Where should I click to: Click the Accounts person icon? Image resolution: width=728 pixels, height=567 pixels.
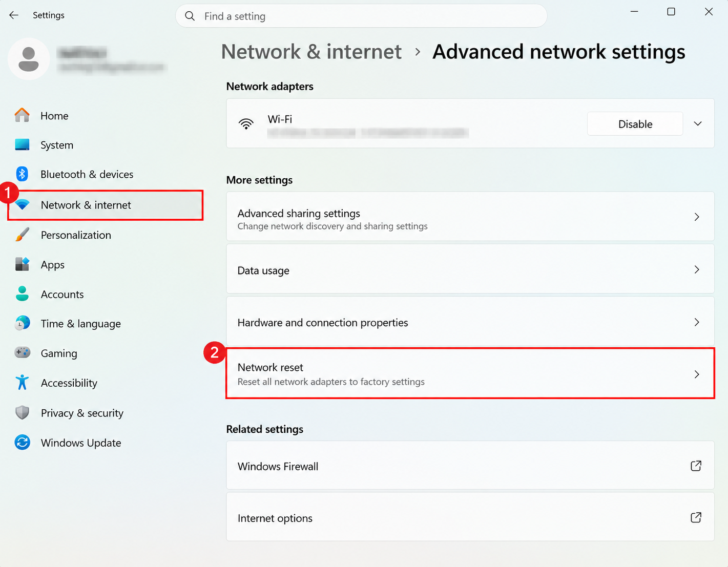pos(22,294)
